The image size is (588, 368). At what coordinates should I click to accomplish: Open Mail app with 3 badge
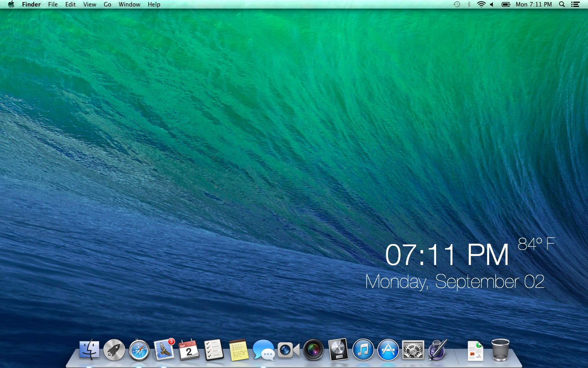(164, 350)
